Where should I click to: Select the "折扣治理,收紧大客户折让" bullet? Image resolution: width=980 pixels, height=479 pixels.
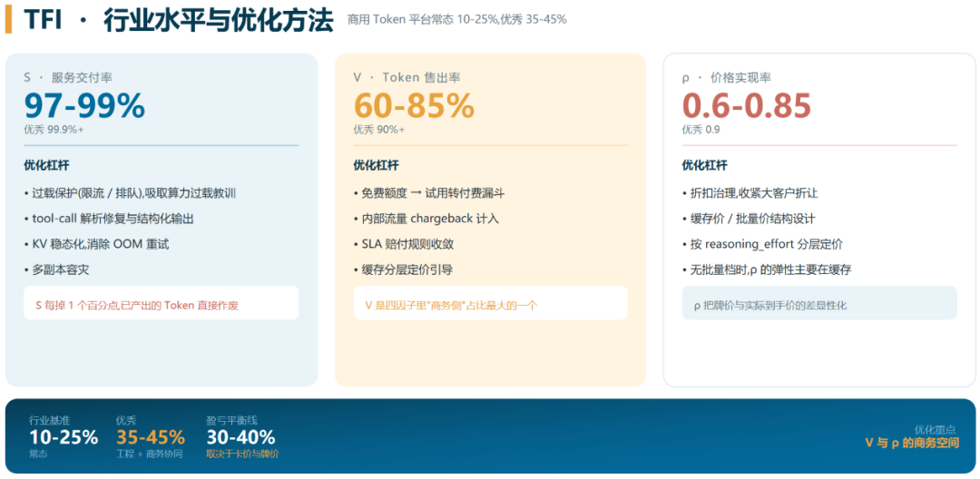click(x=750, y=193)
